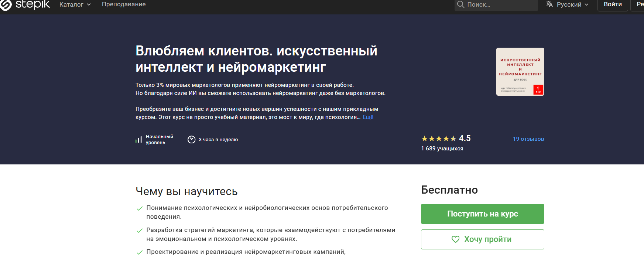Click the difficulty level bars icon
The image size is (644, 259).
[x=139, y=140]
